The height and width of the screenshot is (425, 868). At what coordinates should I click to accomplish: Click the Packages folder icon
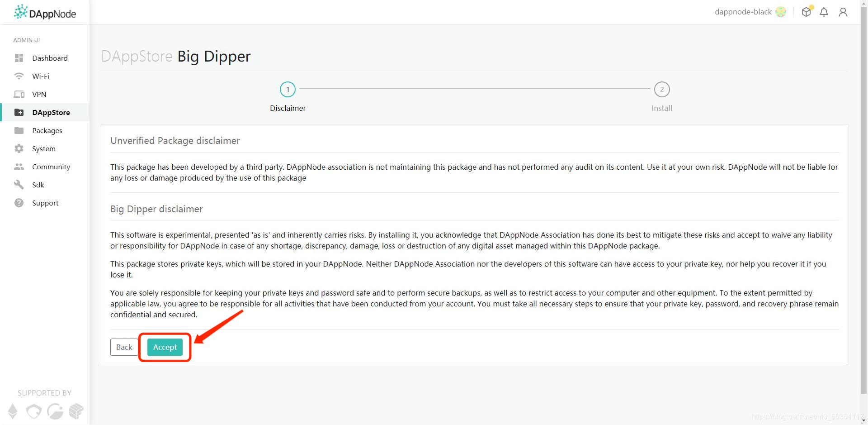(x=19, y=130)
